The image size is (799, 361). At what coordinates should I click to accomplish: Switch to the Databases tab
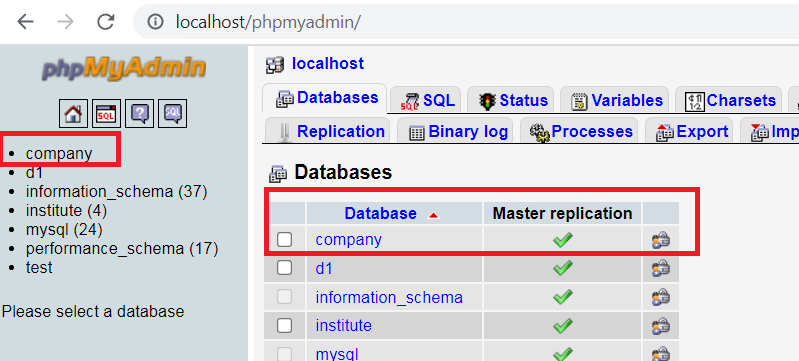coord(326,98)
